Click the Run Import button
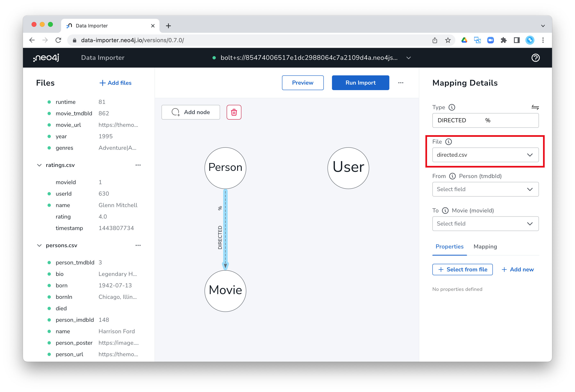The height and width of the screenshot is (392, 575). pos(360,83)
